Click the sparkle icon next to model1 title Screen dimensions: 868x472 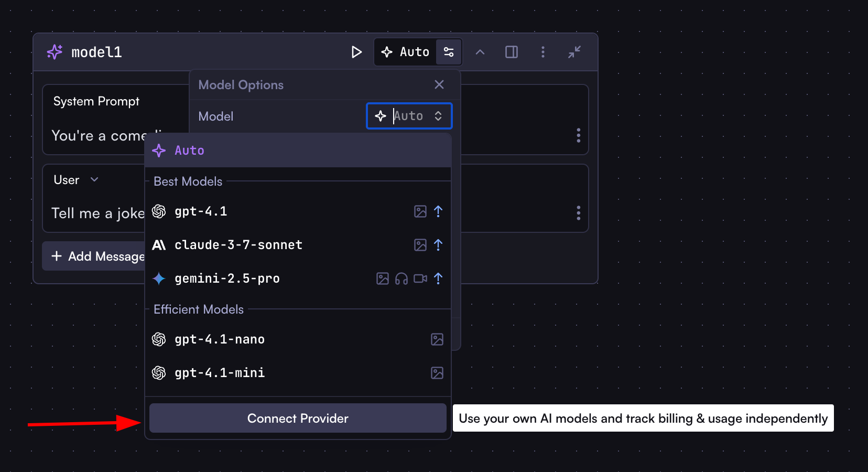(x=55, y=51)
